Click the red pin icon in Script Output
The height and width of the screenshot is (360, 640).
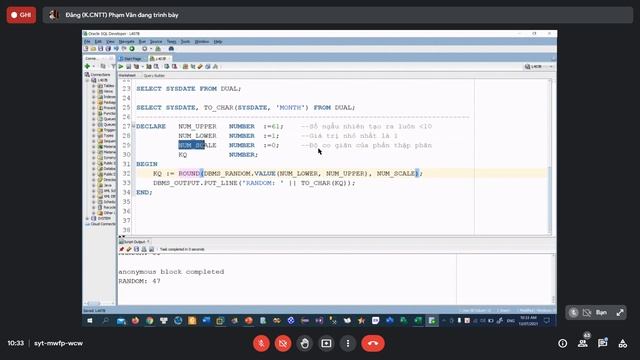coord(122,249)
